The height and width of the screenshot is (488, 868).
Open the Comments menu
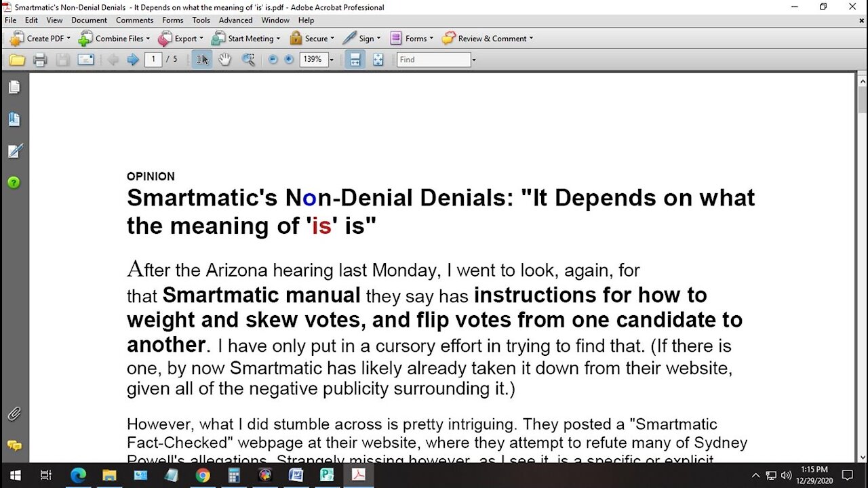click(134, 20)
